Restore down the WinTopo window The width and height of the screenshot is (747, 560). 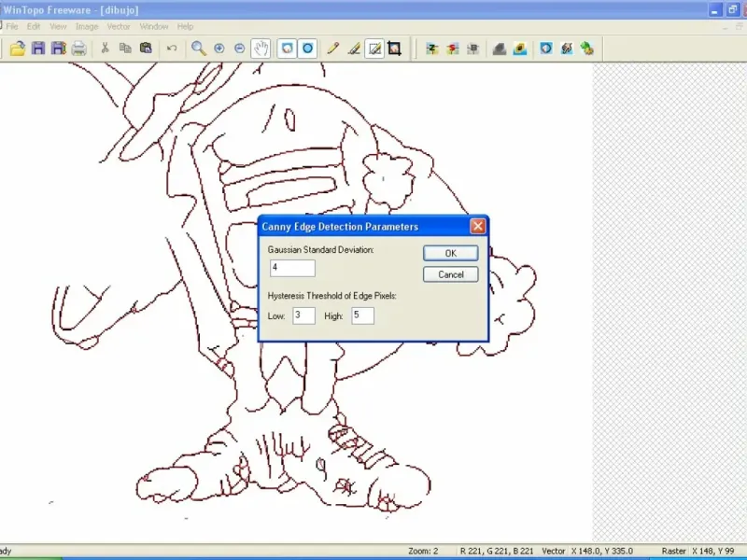point(732,10)
